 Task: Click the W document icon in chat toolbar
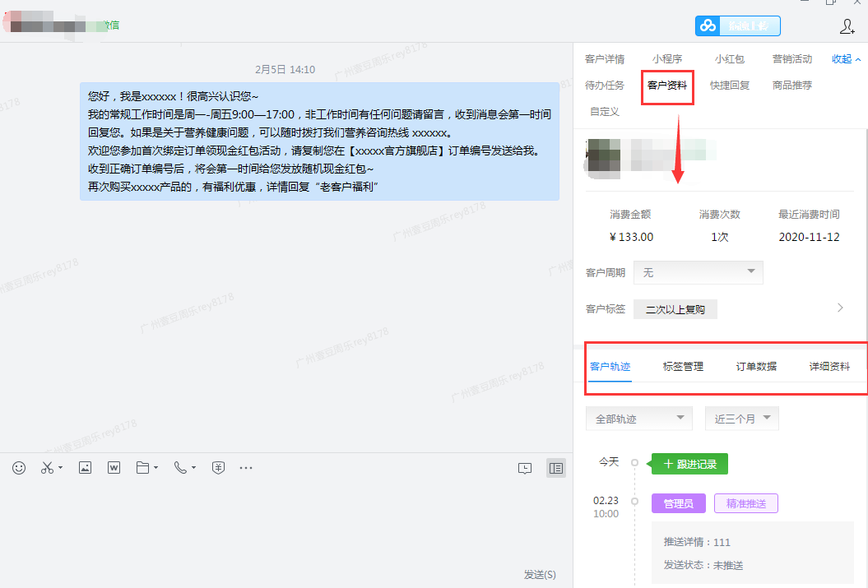click(x=114, y=468)
